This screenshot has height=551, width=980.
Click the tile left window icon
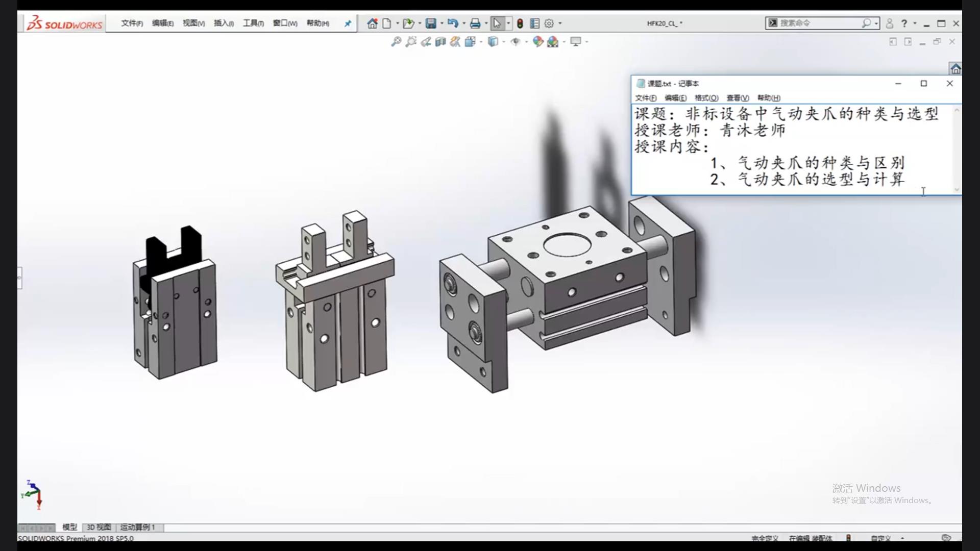[x=893, y=42]
